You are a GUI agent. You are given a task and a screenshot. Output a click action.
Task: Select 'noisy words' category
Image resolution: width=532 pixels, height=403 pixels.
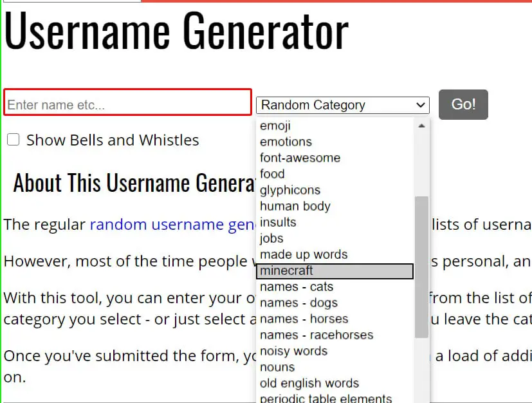click(x=335, y=351)
